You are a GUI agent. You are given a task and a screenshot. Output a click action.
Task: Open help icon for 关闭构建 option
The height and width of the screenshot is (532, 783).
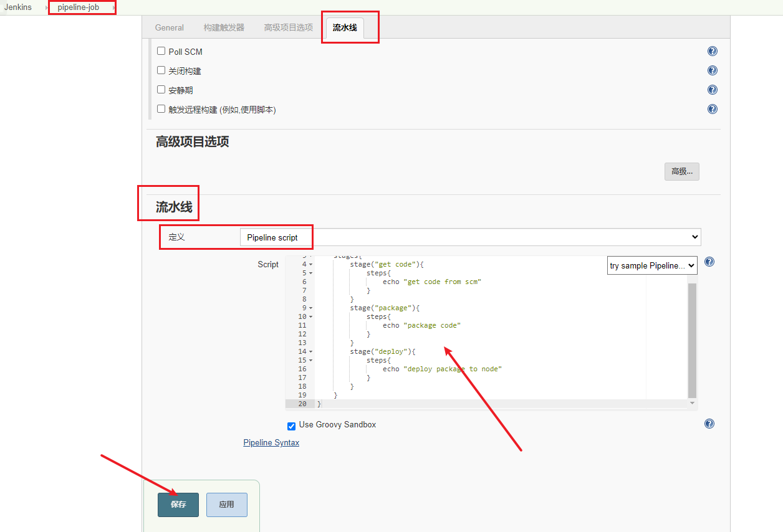click(x=713, y=70)
